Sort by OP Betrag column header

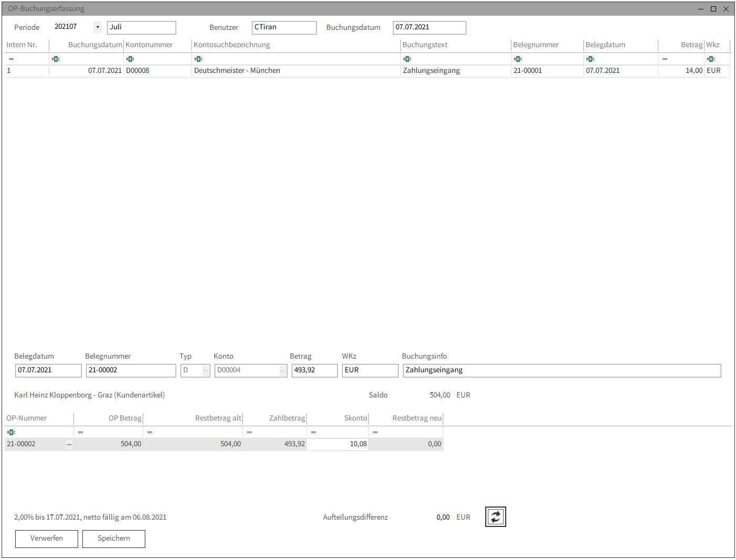pyautogui.click(x=108, y=418)
